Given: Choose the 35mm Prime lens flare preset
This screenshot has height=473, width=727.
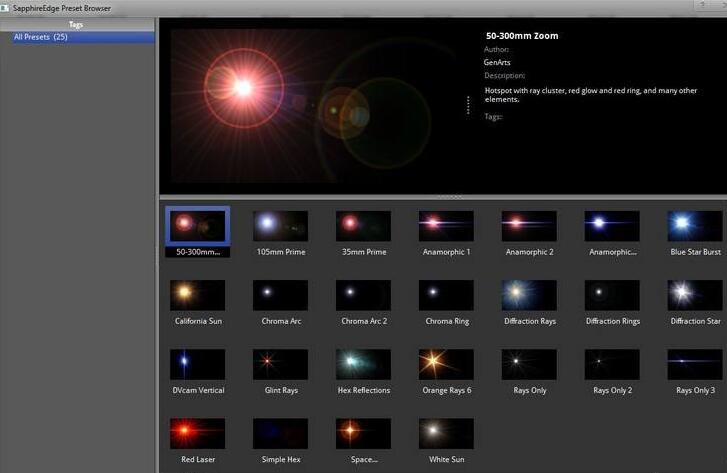Looking at the screenshot, I should click(363, 226).
